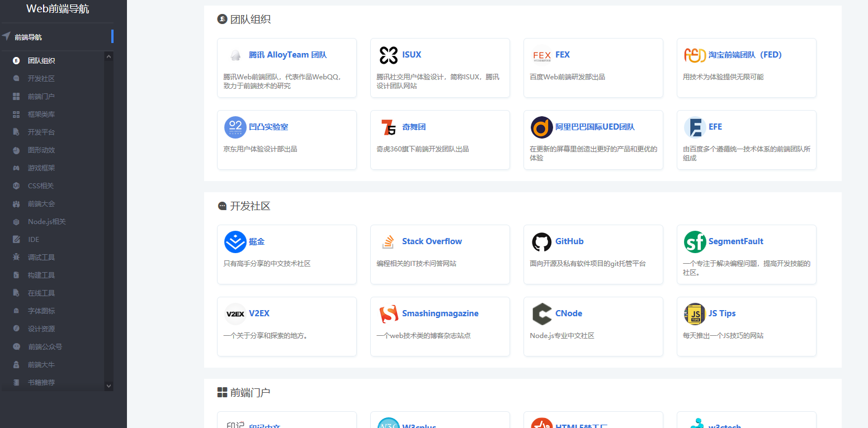Image resolution: width=868 pixels, height=428 pixels.
Task: Click the sidebar icon beside 开发社区
Action: (16, 79)
